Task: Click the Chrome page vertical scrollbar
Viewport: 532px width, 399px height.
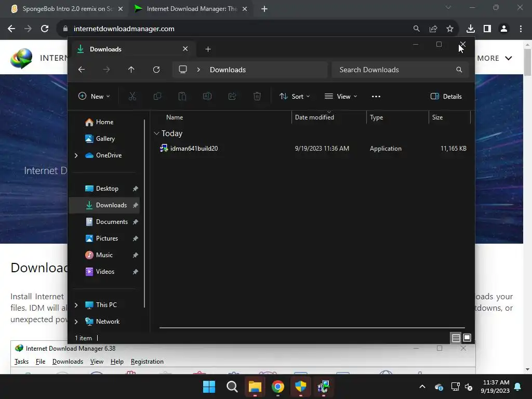Action: point(527,62)
